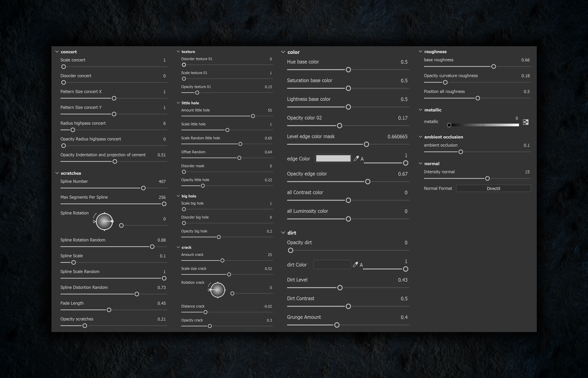Collapse the dirt section

point(283,233)
